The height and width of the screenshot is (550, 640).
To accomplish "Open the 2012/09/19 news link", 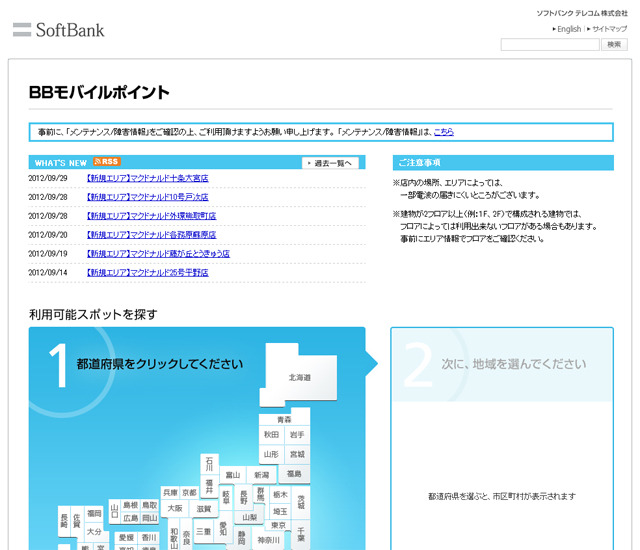I will pos(158,253).
